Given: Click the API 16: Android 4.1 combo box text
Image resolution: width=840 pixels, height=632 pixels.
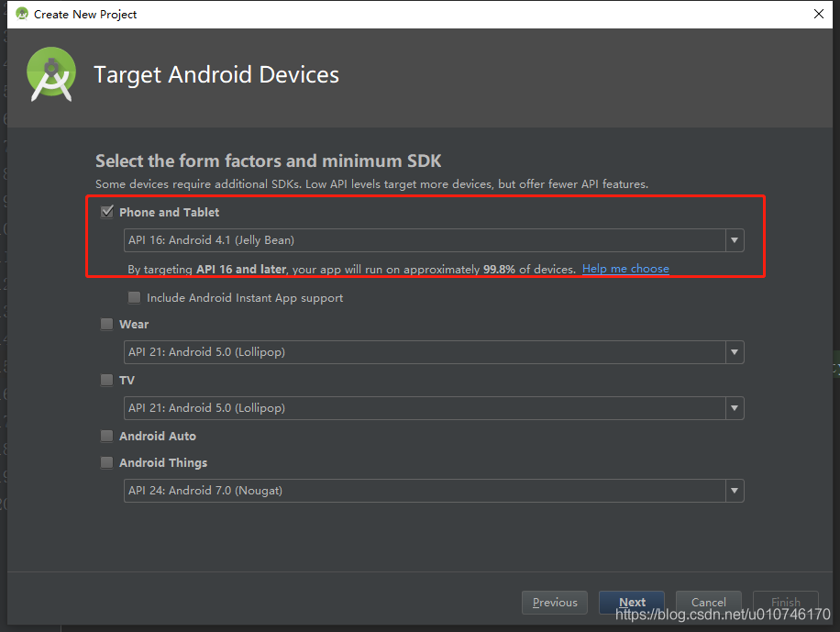Looking at the screenshot, I should coord(211,240).
